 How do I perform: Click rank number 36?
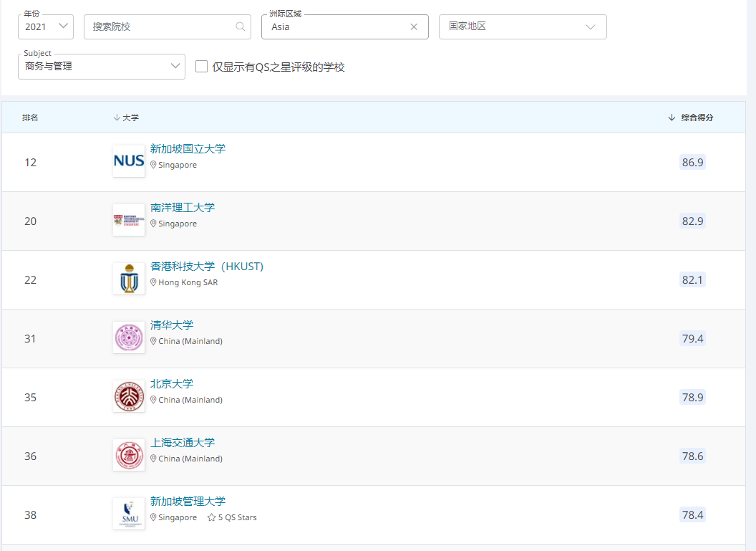30,456
